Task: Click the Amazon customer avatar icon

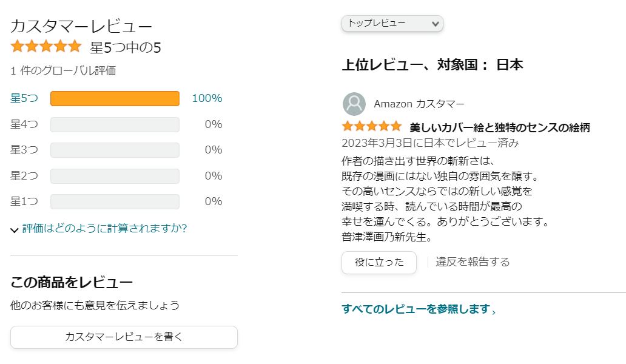Action: (354, 104)
